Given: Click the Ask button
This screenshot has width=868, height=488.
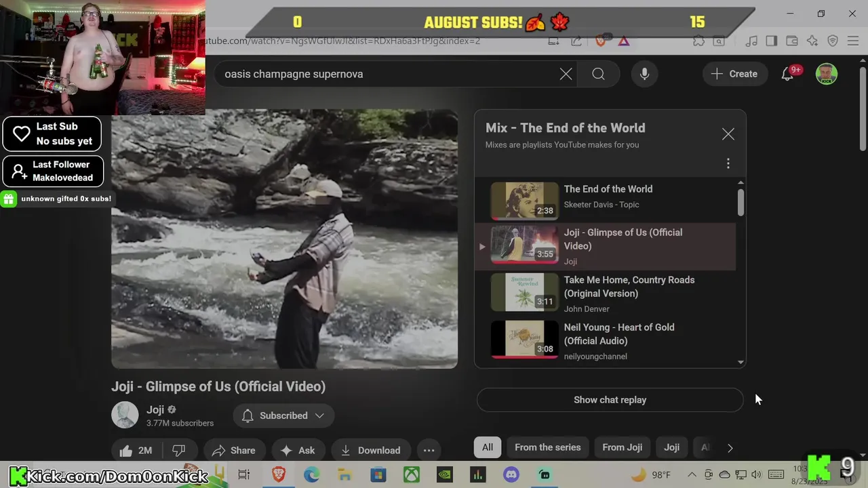Looking at the screenshot, I should coord(297,450).
